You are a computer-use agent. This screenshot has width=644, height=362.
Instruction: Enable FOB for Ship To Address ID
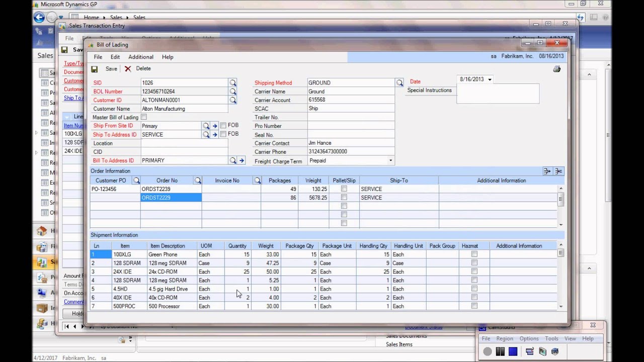[223, 134]
